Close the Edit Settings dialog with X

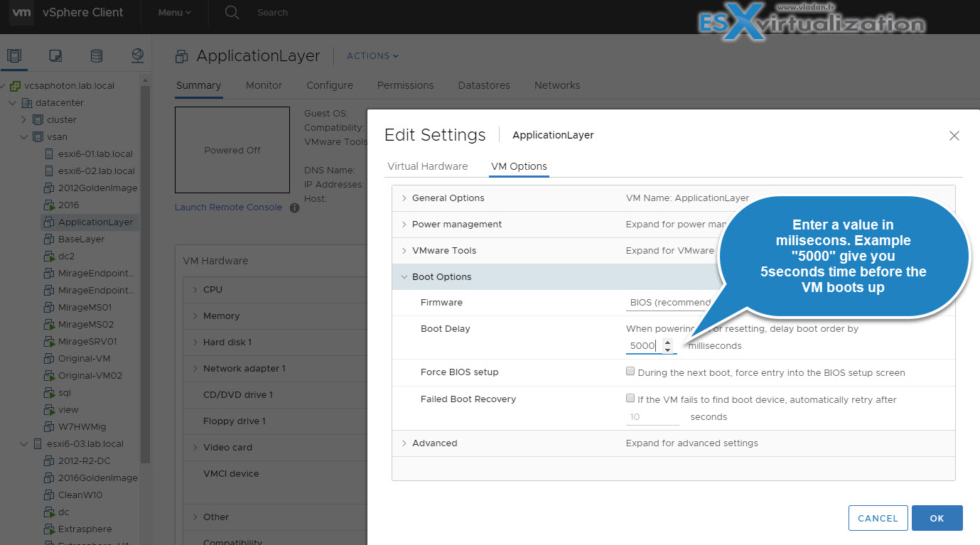pyautogui.click(x=954, y=136)
